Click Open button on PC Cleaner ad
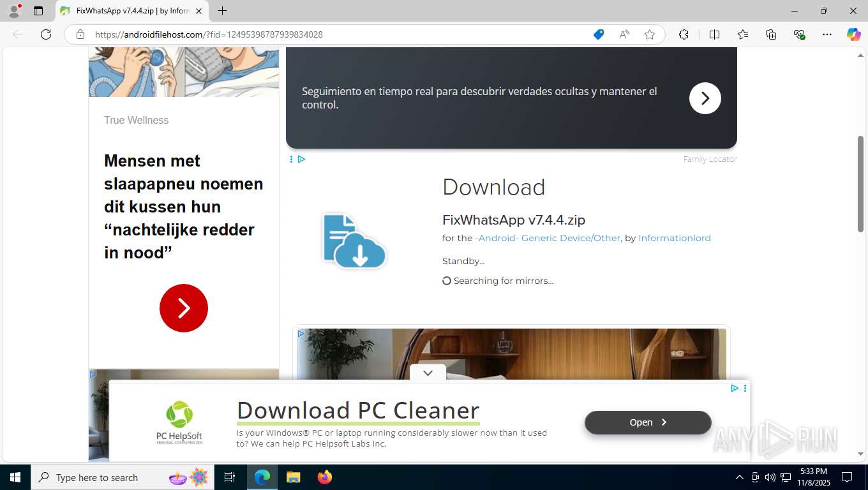The image size is (868, 490). pos(648,422)
